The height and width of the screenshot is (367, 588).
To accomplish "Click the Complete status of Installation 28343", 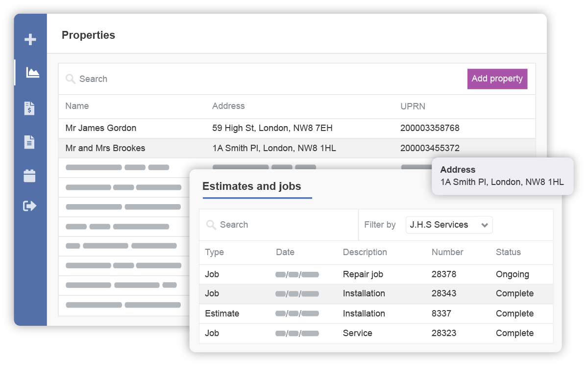I will tap(514, 293).
